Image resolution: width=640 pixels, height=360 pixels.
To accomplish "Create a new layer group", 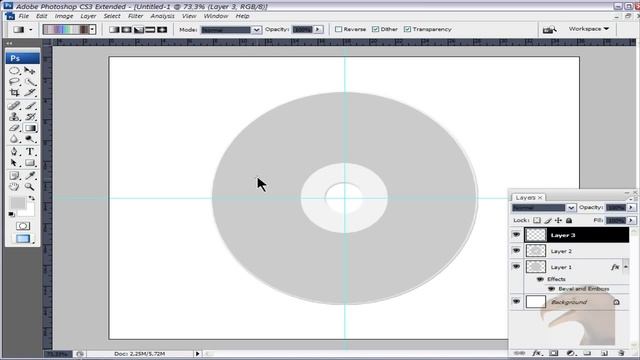I will coord(587,353).
